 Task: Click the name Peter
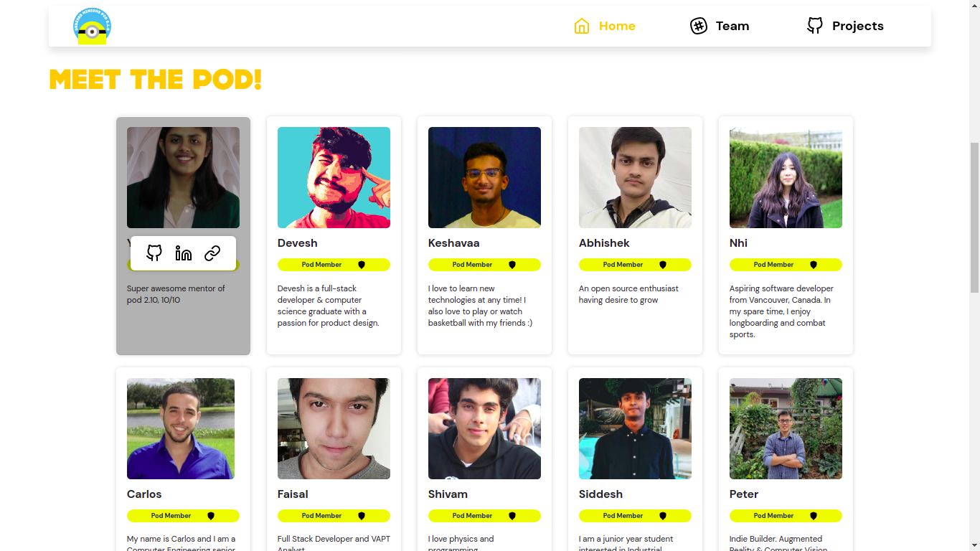coord(744,494)
